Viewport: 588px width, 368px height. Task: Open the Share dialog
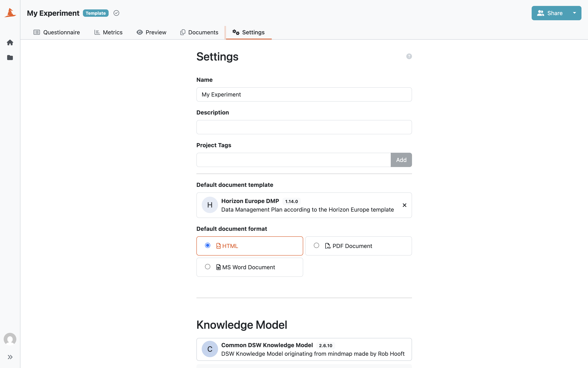550,13
